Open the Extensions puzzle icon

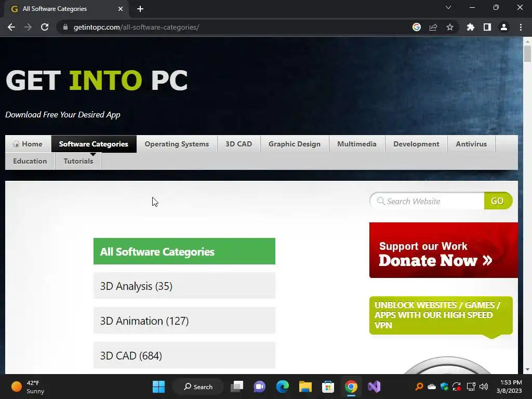471,27
